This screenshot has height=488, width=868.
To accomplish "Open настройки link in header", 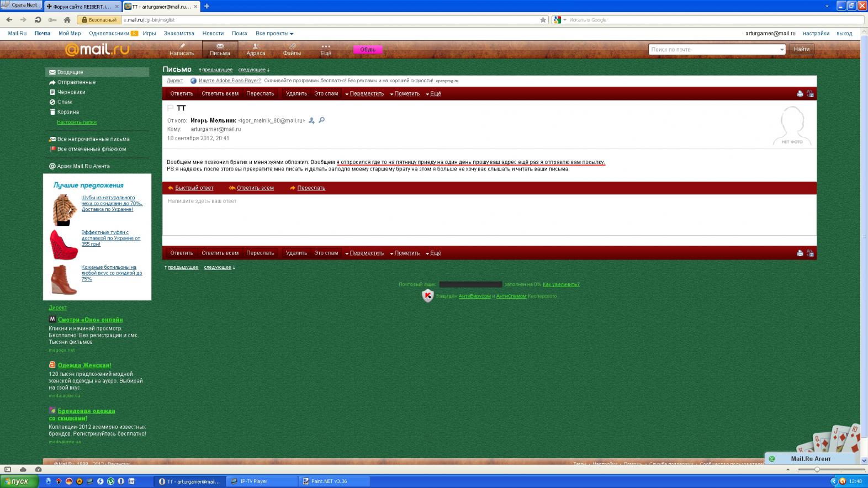I will point(816,34).
